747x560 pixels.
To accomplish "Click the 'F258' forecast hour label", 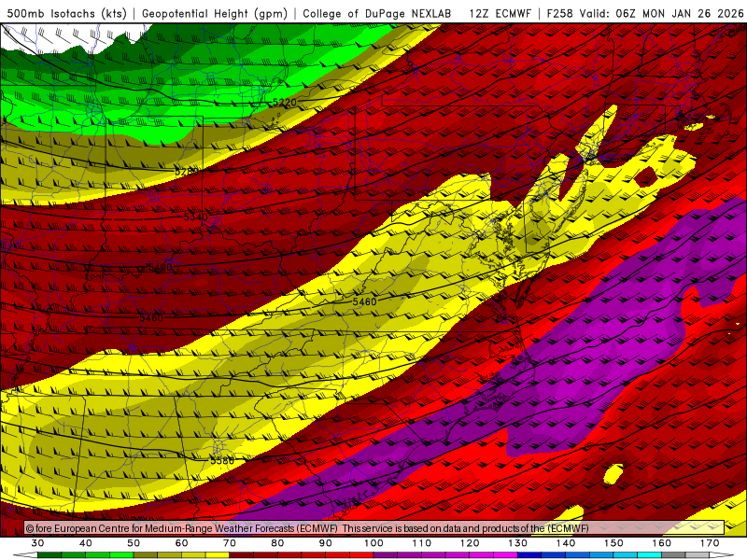I will pos(559,13).
